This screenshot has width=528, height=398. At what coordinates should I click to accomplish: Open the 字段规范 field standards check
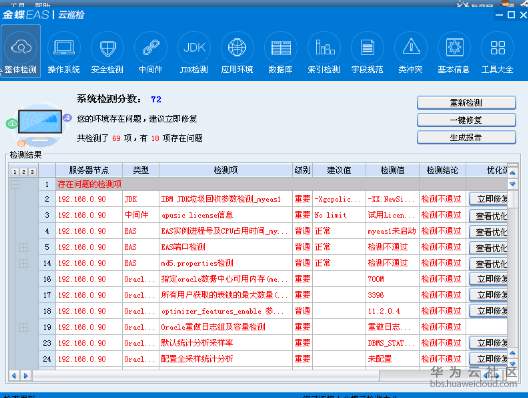pos(367,53)
